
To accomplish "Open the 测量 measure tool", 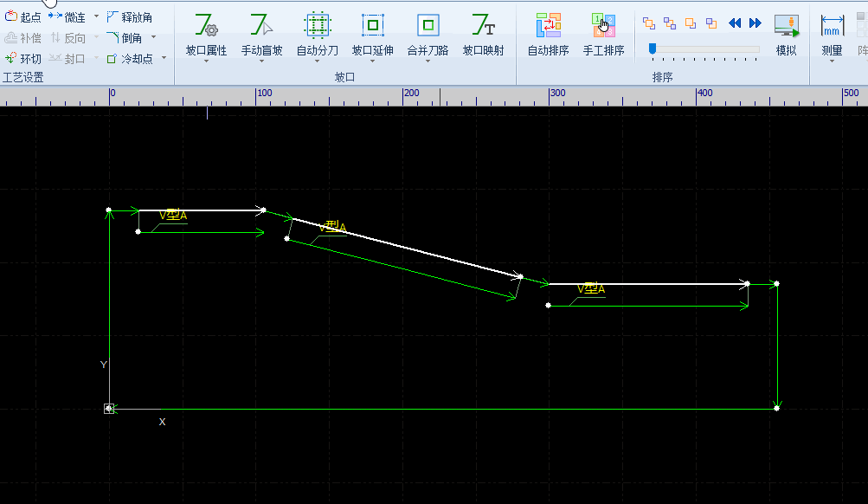I will pyautogui.click(x=832, y=35).
